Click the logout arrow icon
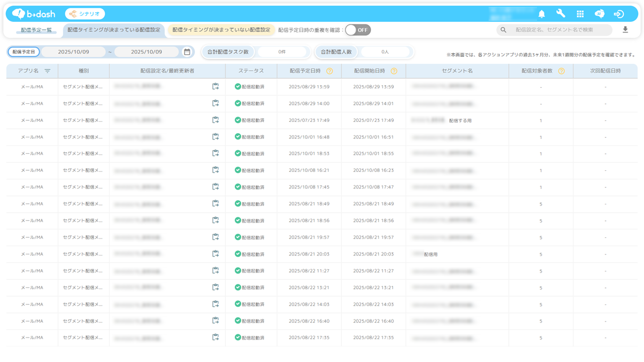The width and height of the screenshot is (644, 362). [618, 14]
